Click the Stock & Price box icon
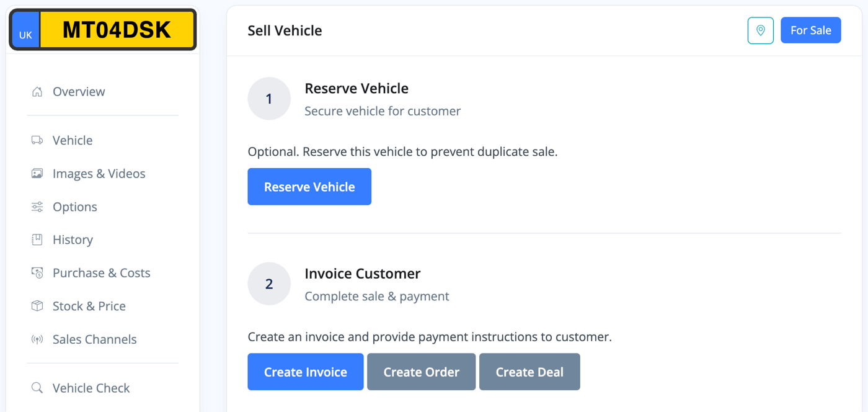 [x=37, y=306]
